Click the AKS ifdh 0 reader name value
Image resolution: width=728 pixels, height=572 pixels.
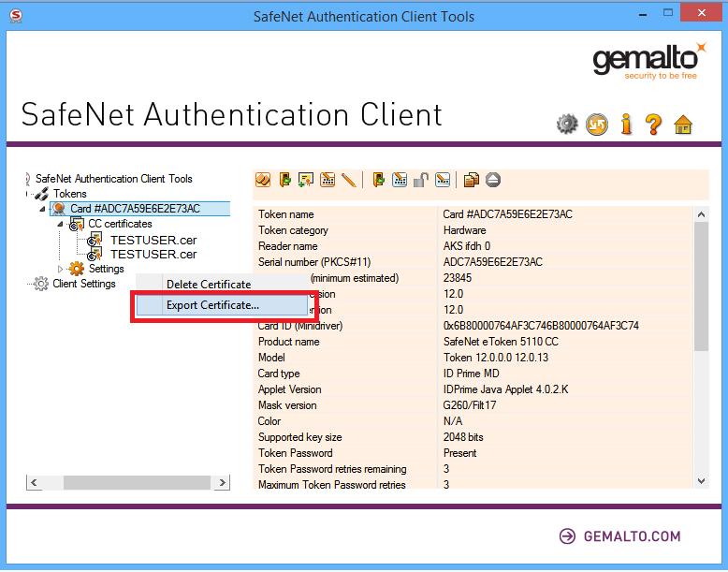point(467,246)
